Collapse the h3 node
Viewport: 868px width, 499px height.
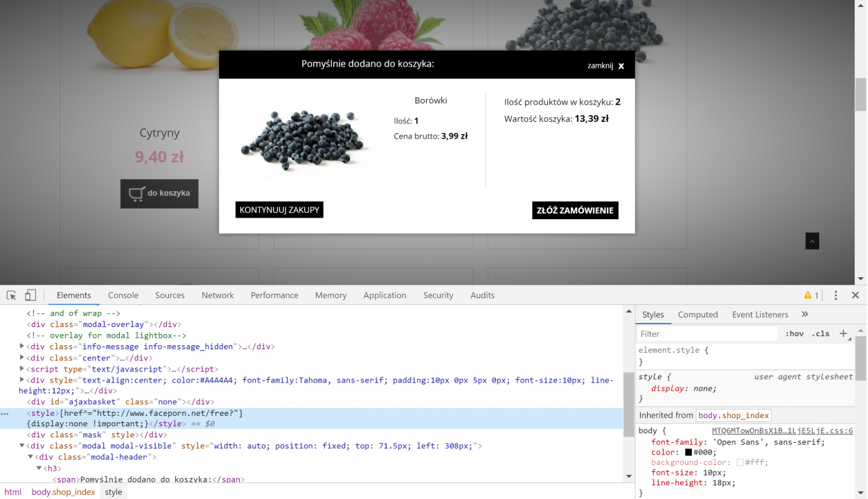tap(39, 468)
